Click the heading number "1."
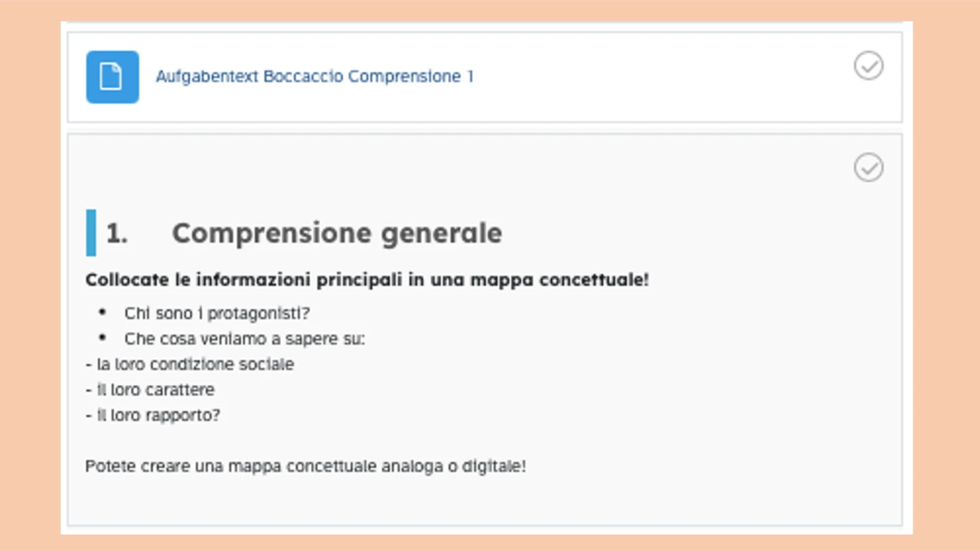This screenshot has width=980, height=551. point(116,233)
